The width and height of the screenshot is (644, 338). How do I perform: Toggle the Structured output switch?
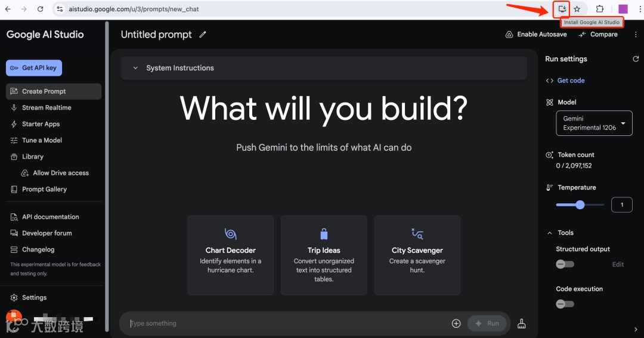pos(565,265)
